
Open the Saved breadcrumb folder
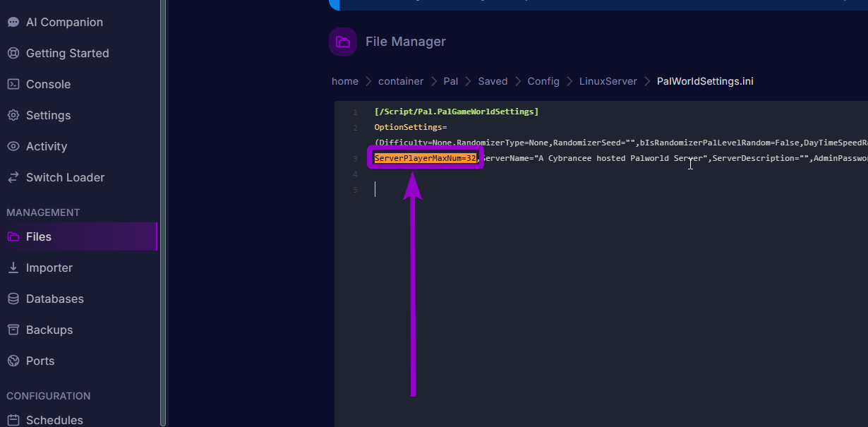click(493, 81)
